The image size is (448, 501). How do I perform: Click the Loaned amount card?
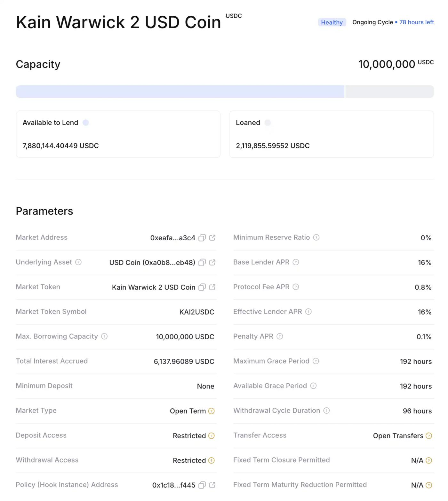[x=331, y=134]
